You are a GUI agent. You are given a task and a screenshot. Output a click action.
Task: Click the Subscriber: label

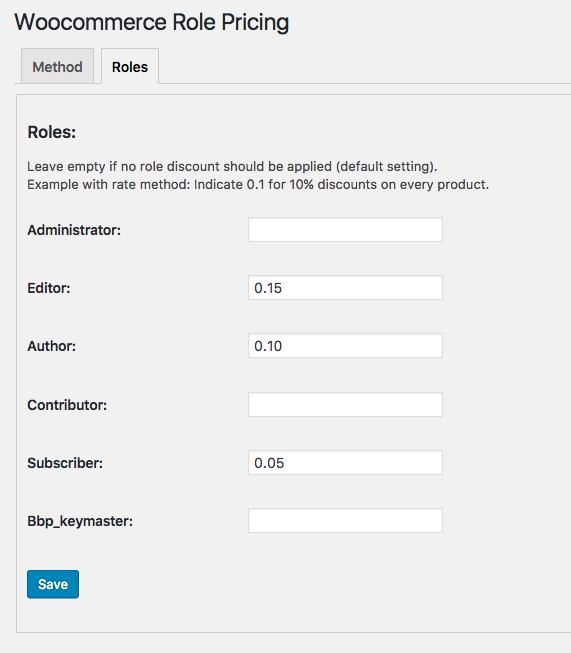coord(65,463)
